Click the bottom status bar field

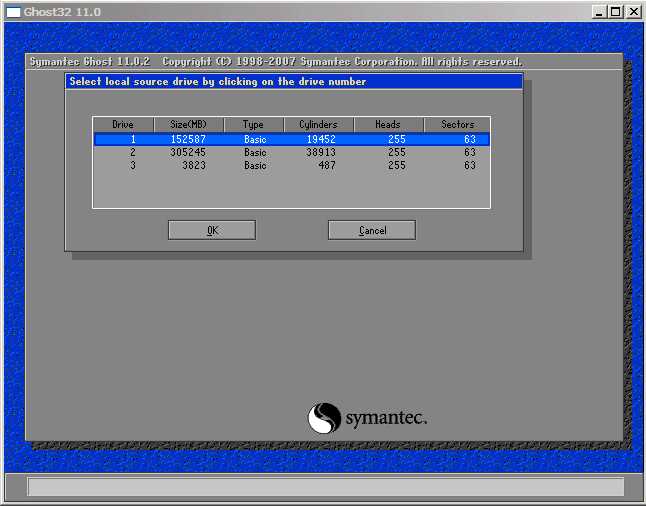tap(325, 487)
